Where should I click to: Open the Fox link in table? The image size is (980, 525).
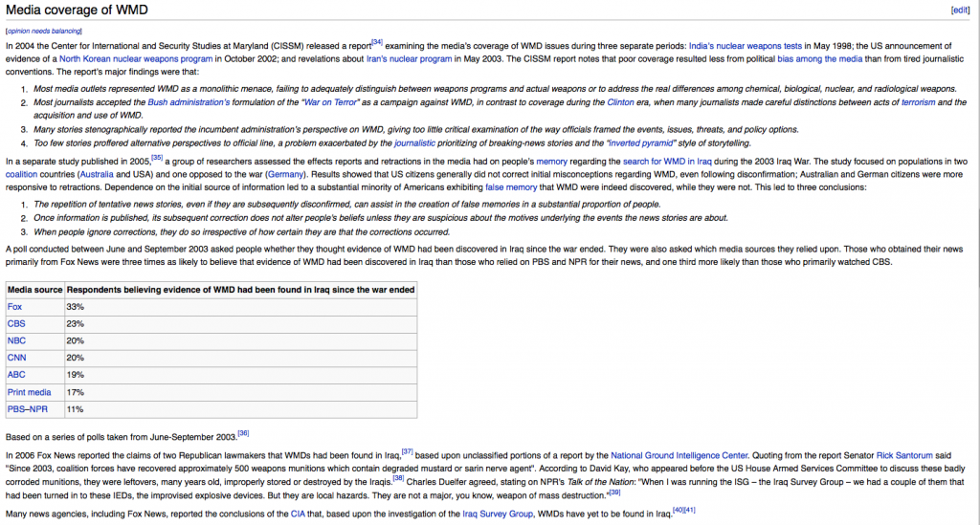coord(14,307)
